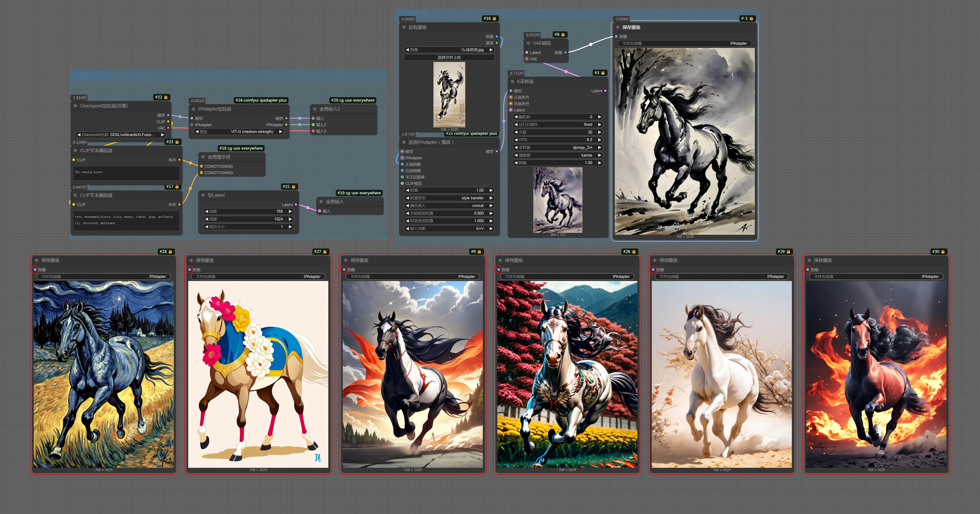Click the right arrow of 批次大小
The width and height of the screenshot is (980, 514).
click(x=290, y=227)
